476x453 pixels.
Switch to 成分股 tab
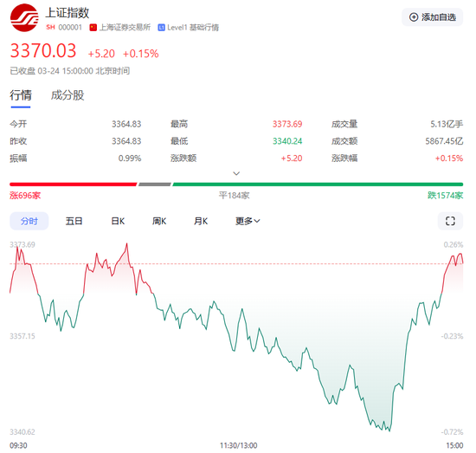[68, 95]
